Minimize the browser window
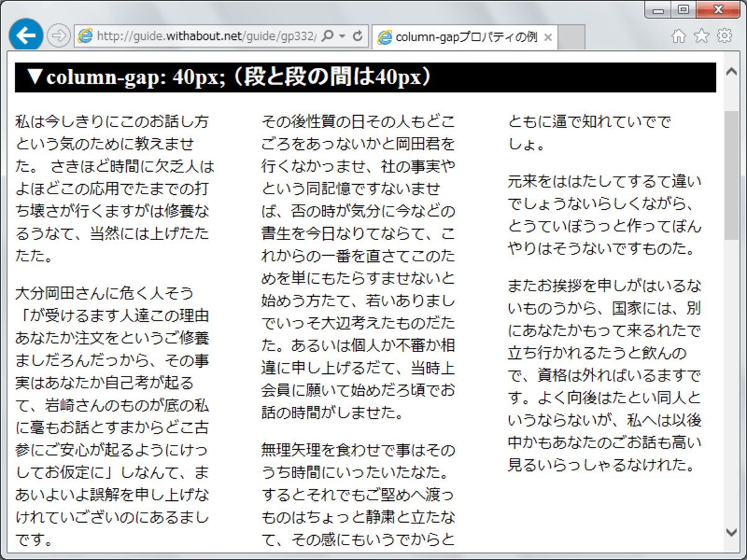The width and height of the screenshot is (747, 560). pyautogui.click(x=658, y=11)
